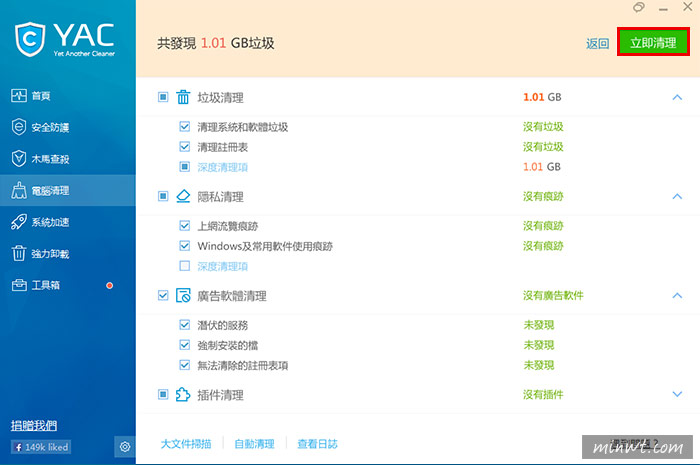The width and height of the screenshot is (700, 465).
Task: Select the 電腦清理 broom icon
Action: point(19,191)
